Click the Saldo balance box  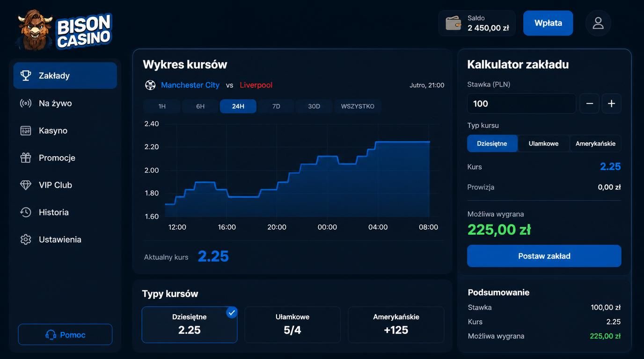tap(477, 23)
